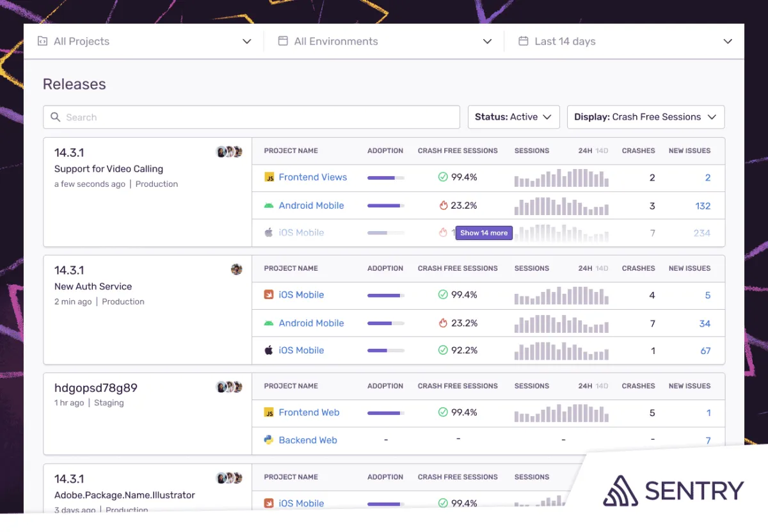Switch sessions chart to 14D in first release
This screenshot has height=532, width=768.
pyautogui.click(x=602, y=151)
